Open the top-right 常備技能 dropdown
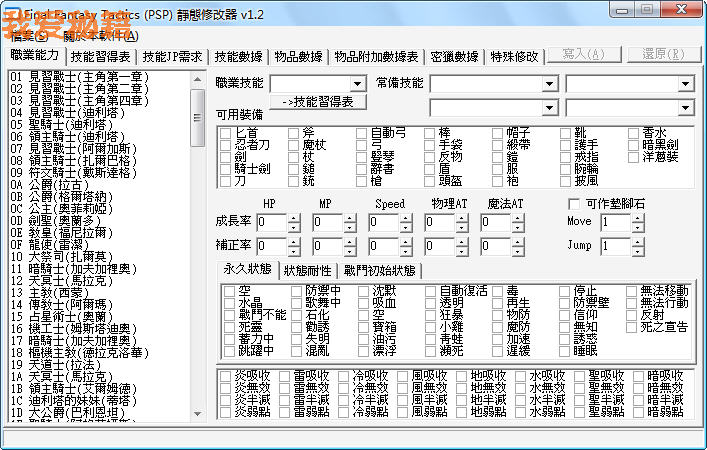The image size is (707, 450). (686, 84)
